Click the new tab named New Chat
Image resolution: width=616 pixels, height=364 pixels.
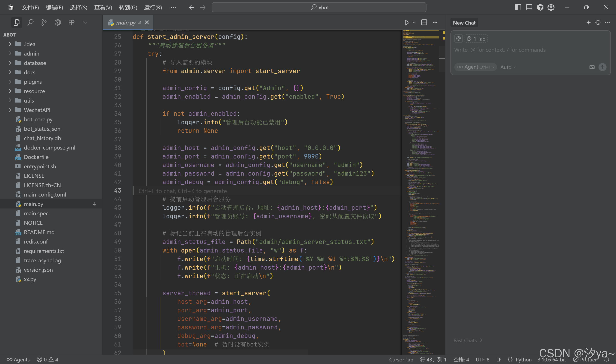464,23
